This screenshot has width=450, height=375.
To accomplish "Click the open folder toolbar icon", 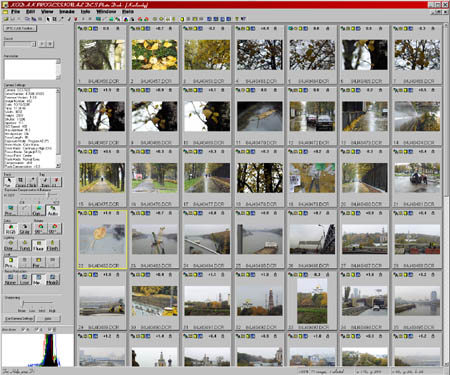I will (x=6, y=19).
